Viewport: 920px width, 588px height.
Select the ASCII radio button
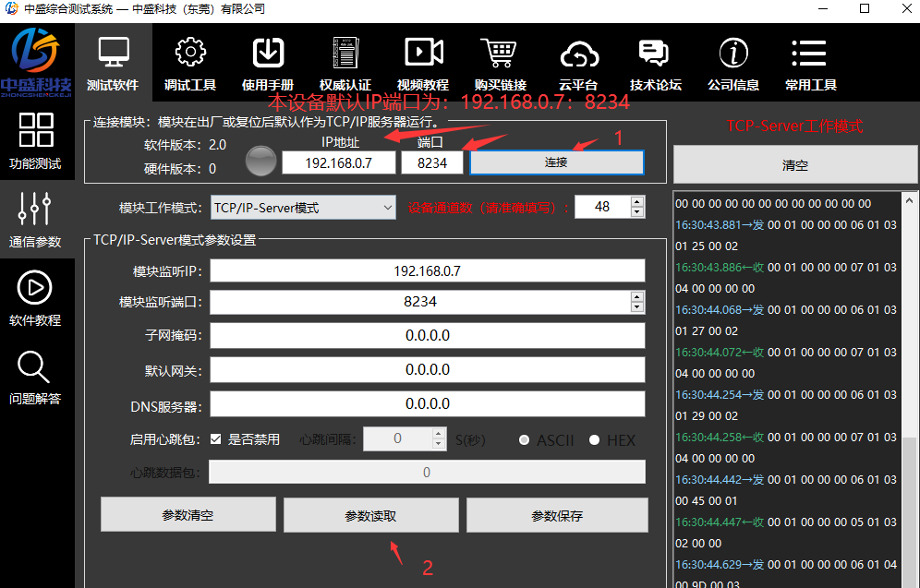524,440
